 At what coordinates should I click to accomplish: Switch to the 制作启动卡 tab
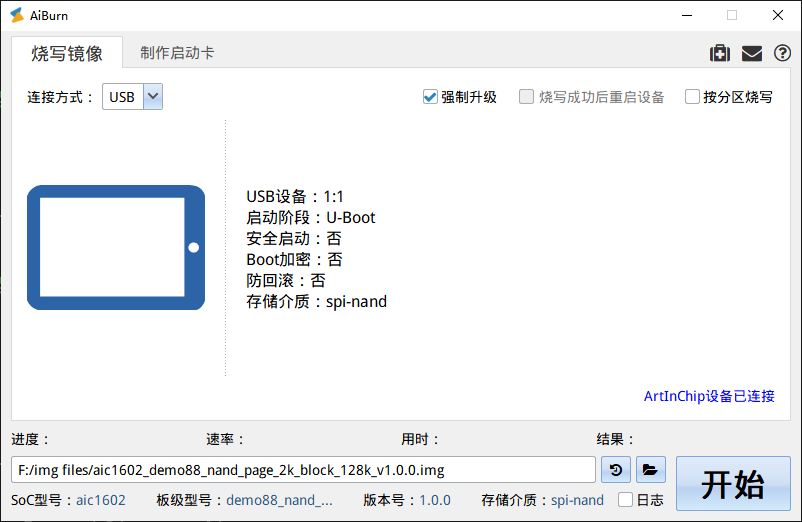tap(177, 53)
